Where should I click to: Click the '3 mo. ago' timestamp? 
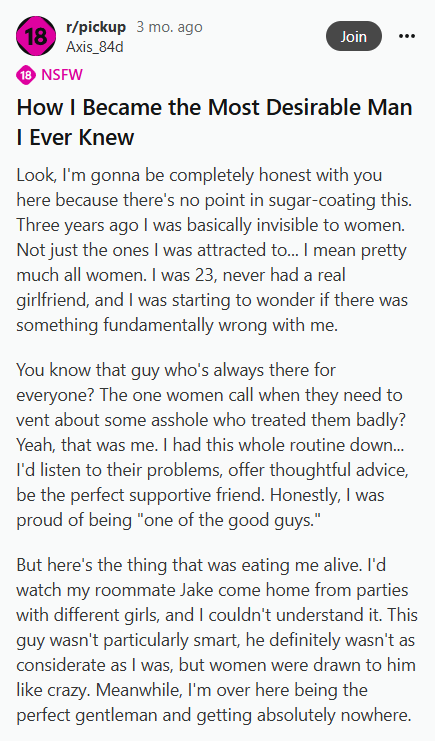(169, 27)
